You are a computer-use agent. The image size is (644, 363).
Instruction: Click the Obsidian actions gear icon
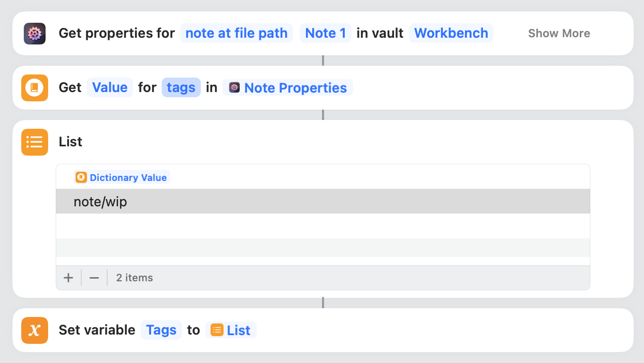(35, 34)
